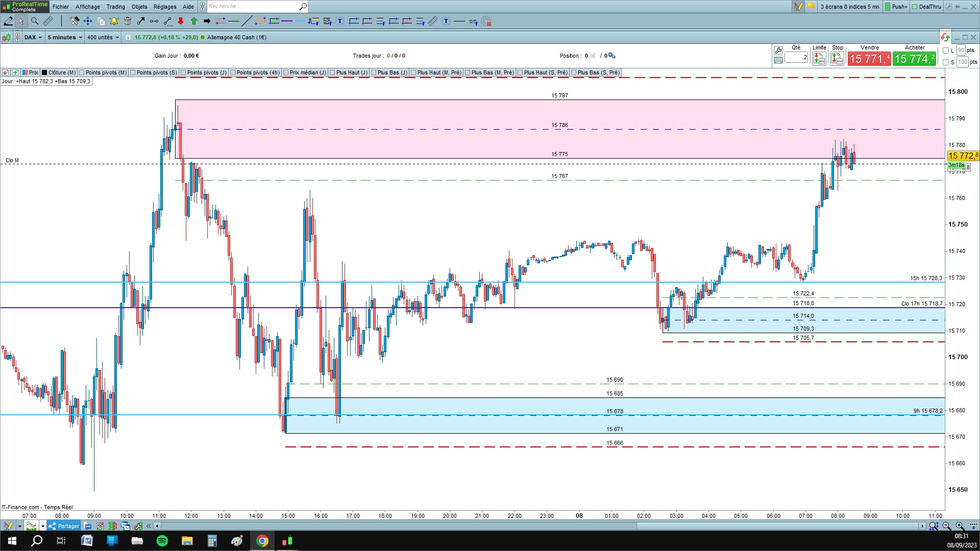The image size is (980, 551).
Task: Select the red down arrow tool
Action: point(181,21)
